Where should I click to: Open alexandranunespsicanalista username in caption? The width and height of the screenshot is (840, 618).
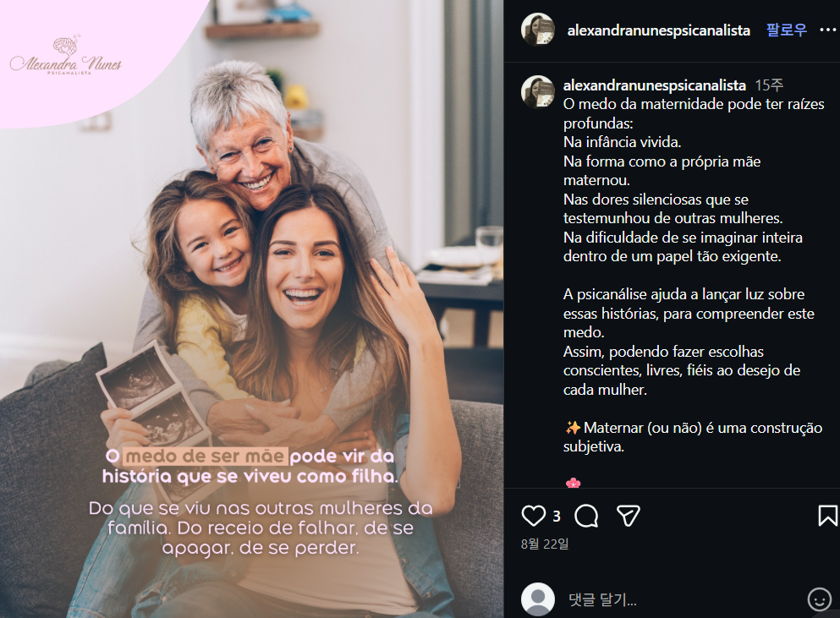coord(654,85)
